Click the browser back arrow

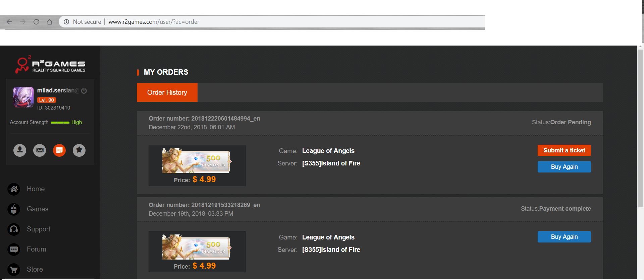click(9, 22)
